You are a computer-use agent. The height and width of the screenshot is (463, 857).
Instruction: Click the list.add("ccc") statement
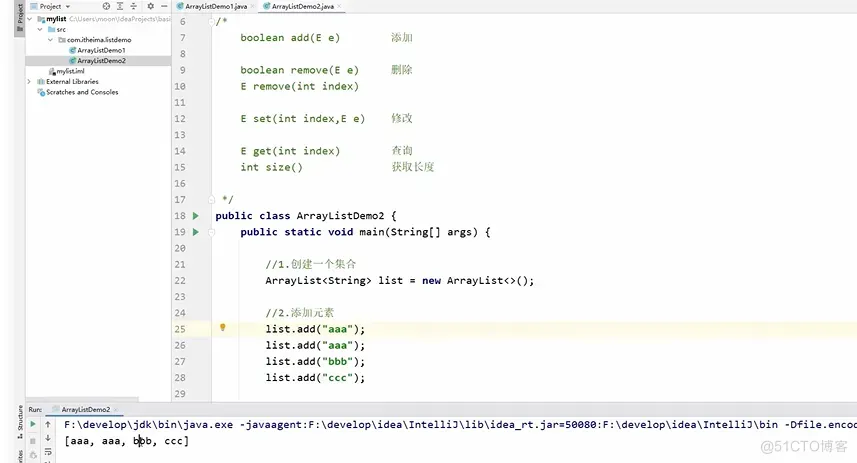315,378
